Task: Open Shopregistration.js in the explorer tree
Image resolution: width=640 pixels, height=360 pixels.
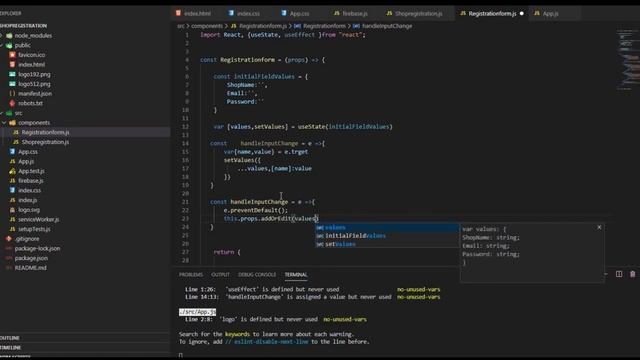Action: (45, 142)
